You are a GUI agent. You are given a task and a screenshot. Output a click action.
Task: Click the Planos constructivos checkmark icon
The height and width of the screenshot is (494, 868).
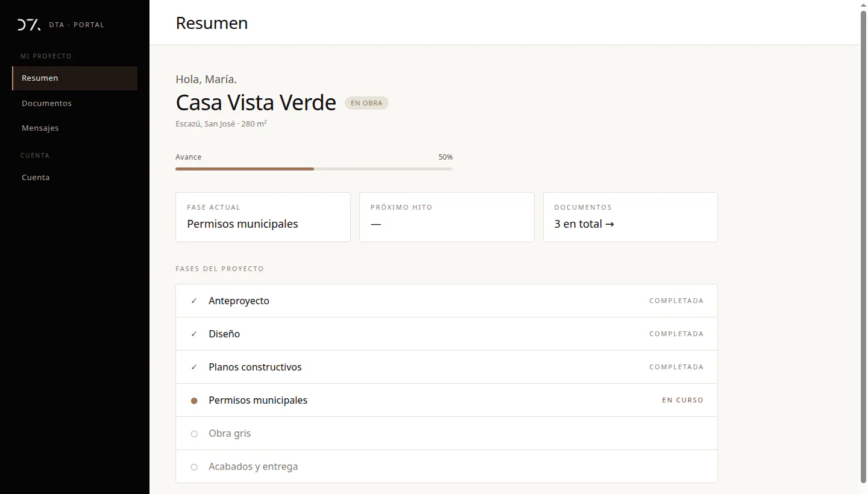(x=194, y=367)
